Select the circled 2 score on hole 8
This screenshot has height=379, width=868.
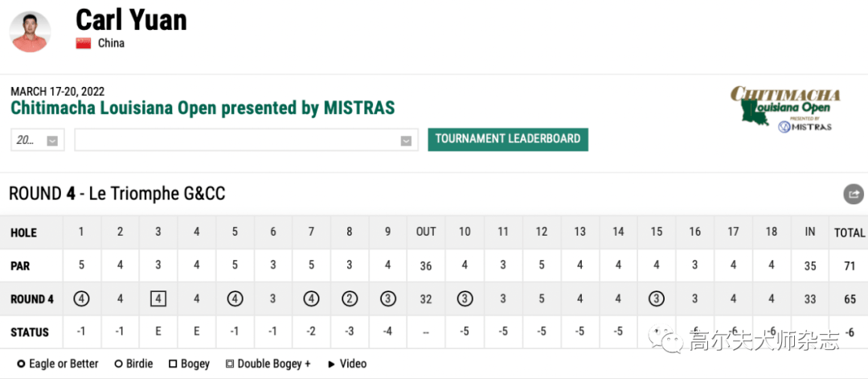pos(350,299)
